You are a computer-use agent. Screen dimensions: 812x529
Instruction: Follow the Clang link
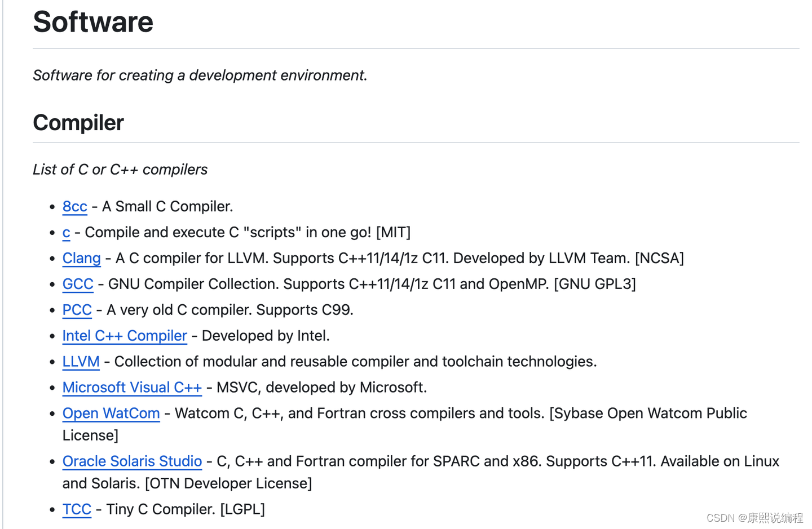pos(81,259)
